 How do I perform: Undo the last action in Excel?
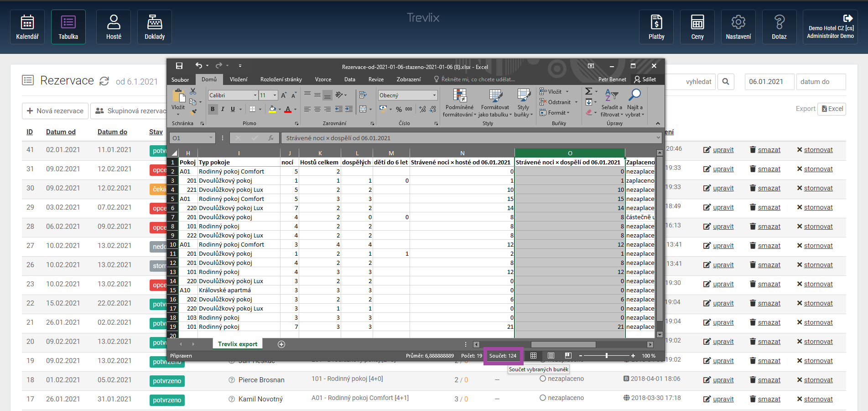[198, 66]
